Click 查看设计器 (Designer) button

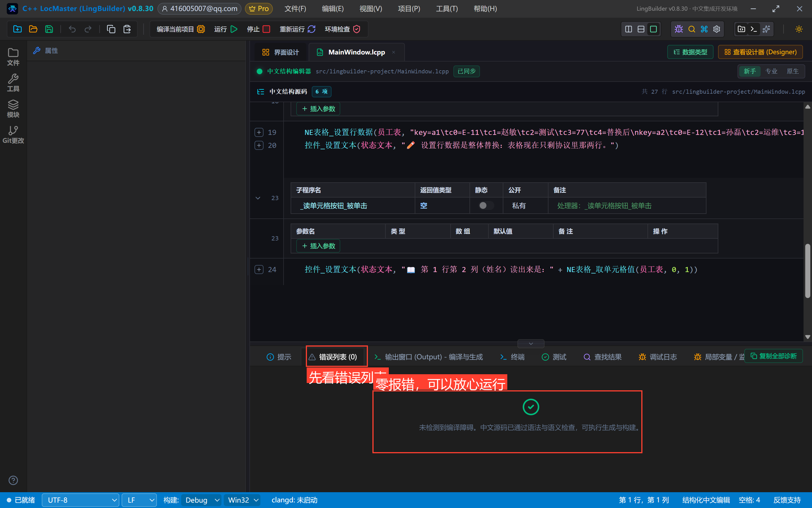point(760,52)
